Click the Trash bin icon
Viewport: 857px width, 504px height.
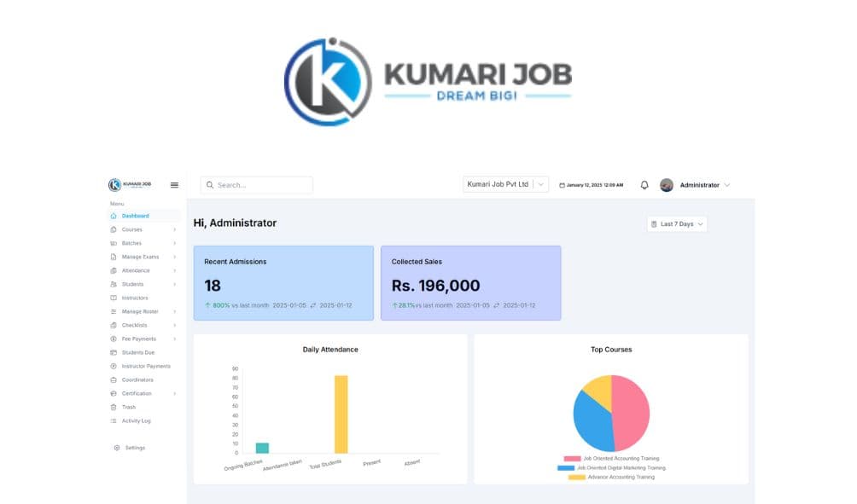114,408
